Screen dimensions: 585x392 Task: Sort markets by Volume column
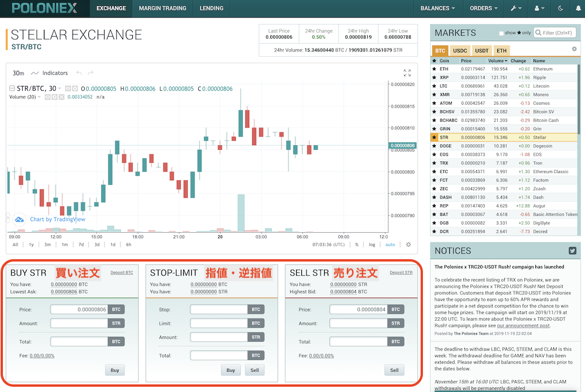[498, 61]
